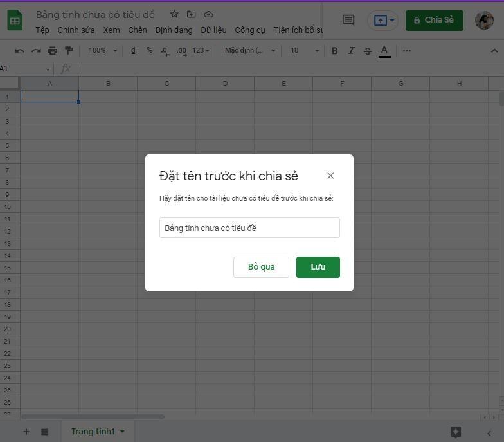
Task: Open the Trang tính1 tab menu arrow
Action: [122, 432]
